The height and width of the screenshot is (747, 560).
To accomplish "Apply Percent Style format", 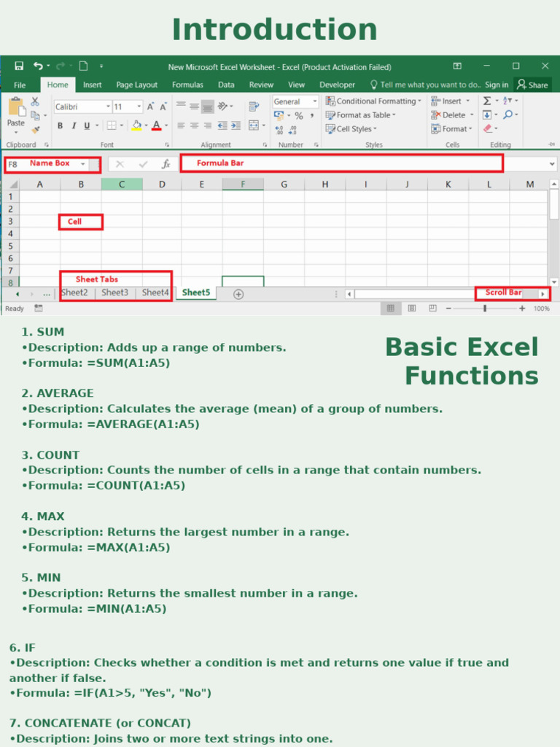I will coord(298,115).
